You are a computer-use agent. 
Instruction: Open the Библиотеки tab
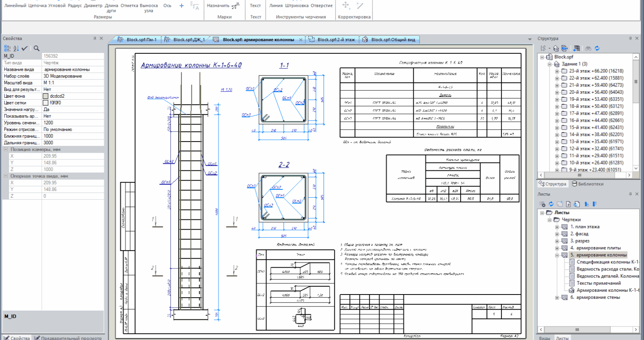click(x=588, y=184)
